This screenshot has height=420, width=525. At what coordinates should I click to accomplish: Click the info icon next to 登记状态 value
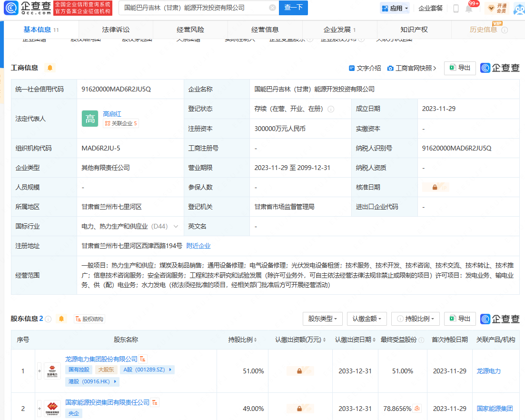click(331, 109)
